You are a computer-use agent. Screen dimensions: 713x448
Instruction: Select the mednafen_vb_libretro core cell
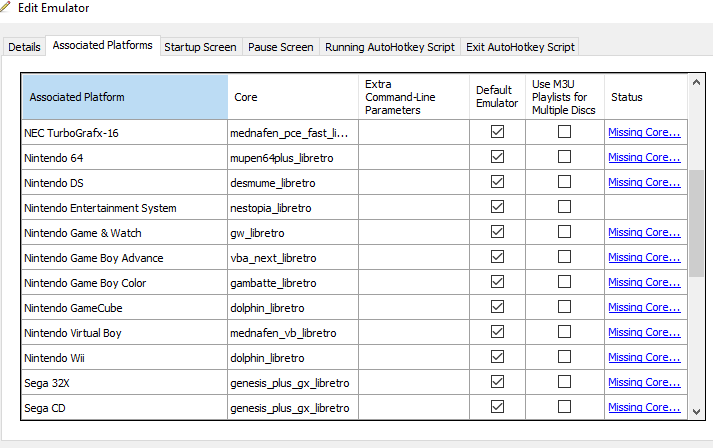[293, 332]
